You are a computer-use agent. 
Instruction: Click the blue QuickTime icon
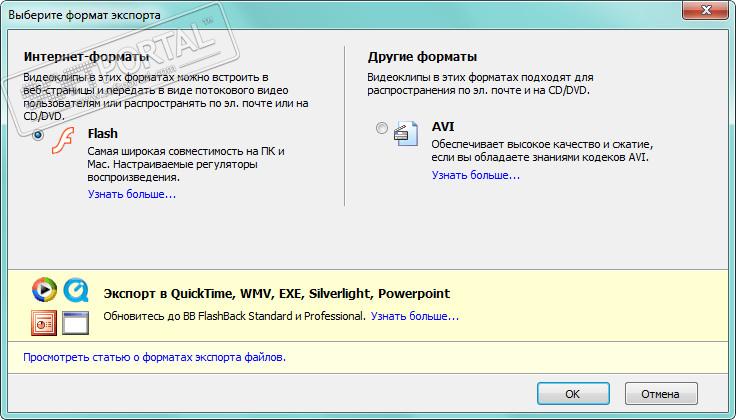pos(76,290)
